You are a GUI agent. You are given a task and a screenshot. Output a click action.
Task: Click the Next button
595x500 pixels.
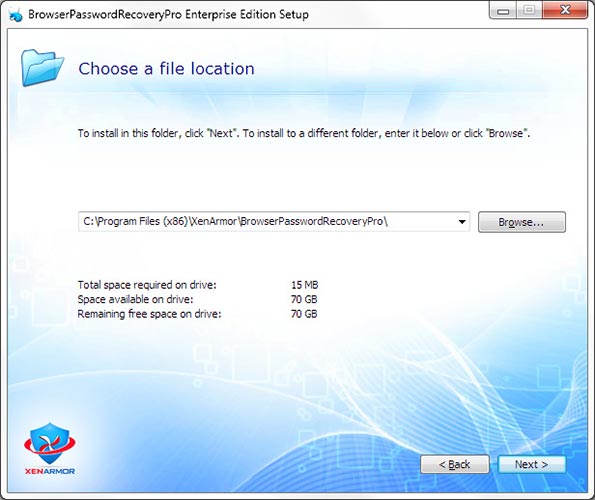(531, 464)
